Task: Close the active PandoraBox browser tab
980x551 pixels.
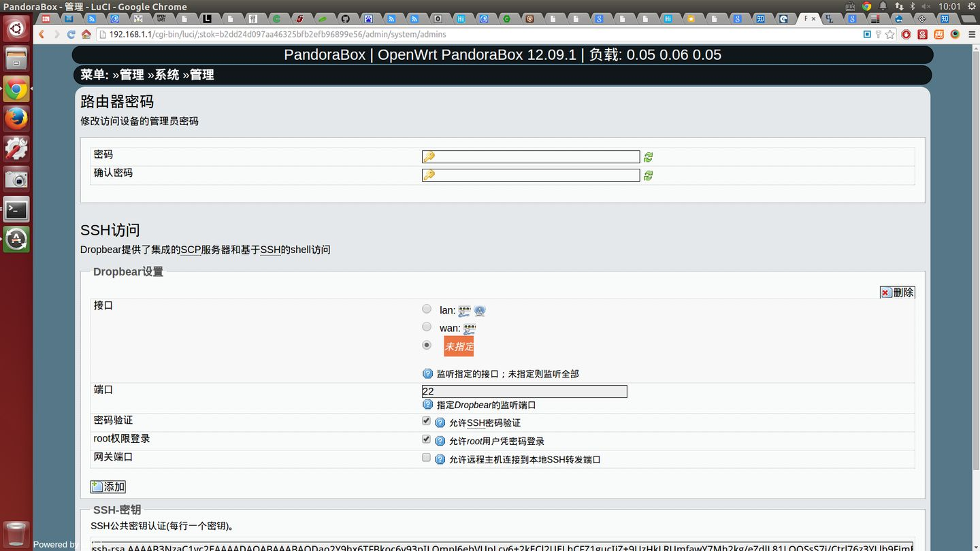Action: click(x=813, y=19)
